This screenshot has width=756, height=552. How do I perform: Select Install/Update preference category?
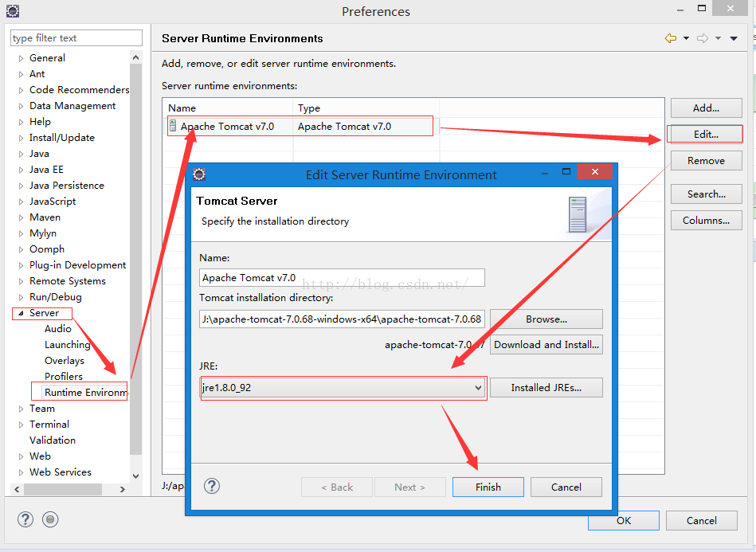[x=61, y=137]
